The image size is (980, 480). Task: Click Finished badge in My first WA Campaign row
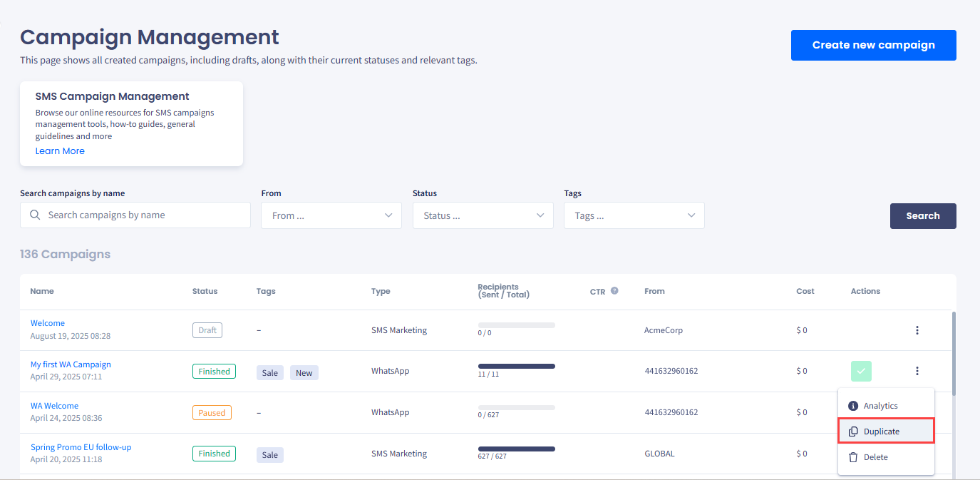(214, 372)
